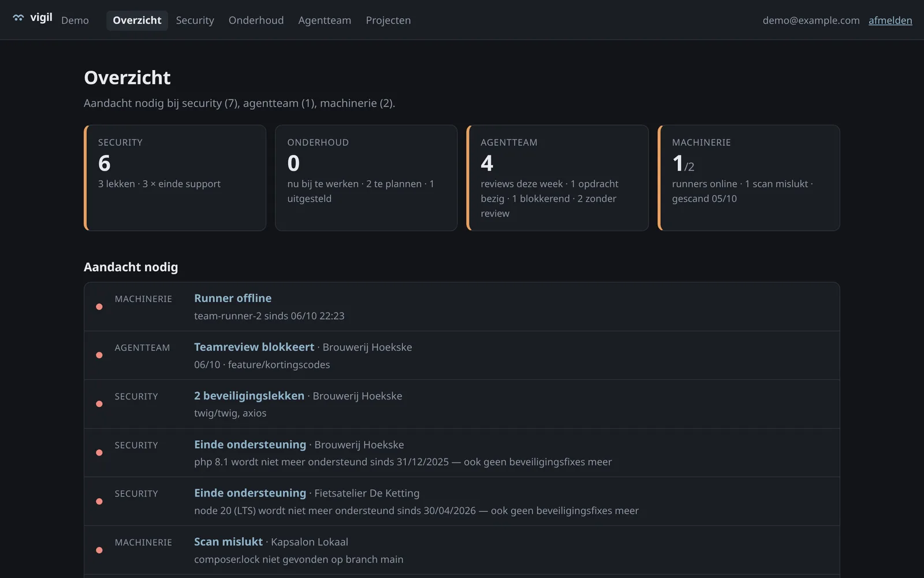Open the Security summary card
924x578 pixels.
[175, 178]
